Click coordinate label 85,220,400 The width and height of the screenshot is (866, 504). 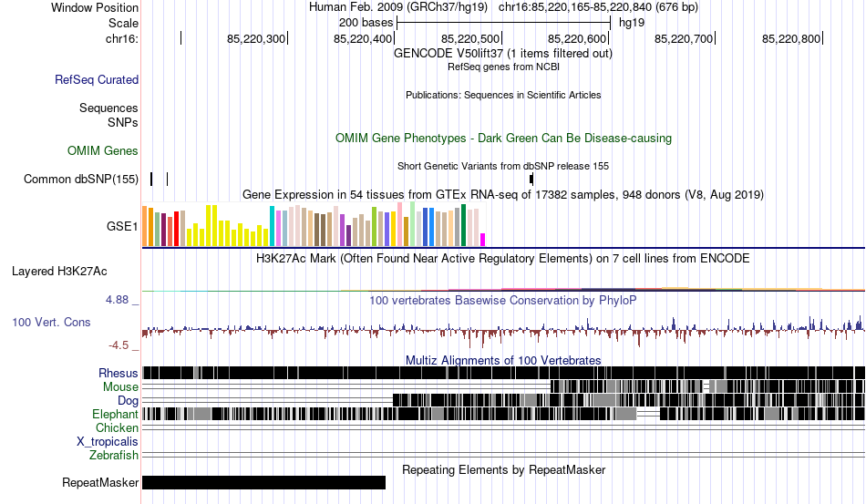point(363,38)
